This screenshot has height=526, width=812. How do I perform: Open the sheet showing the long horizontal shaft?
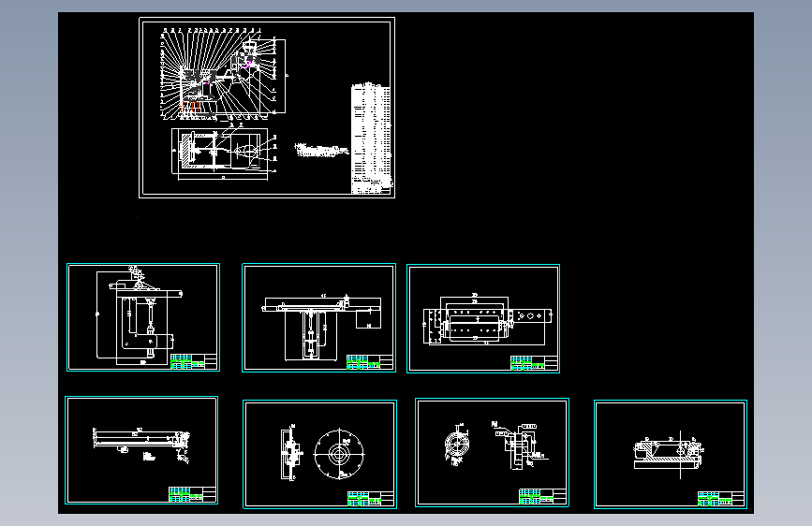(141, 450)
